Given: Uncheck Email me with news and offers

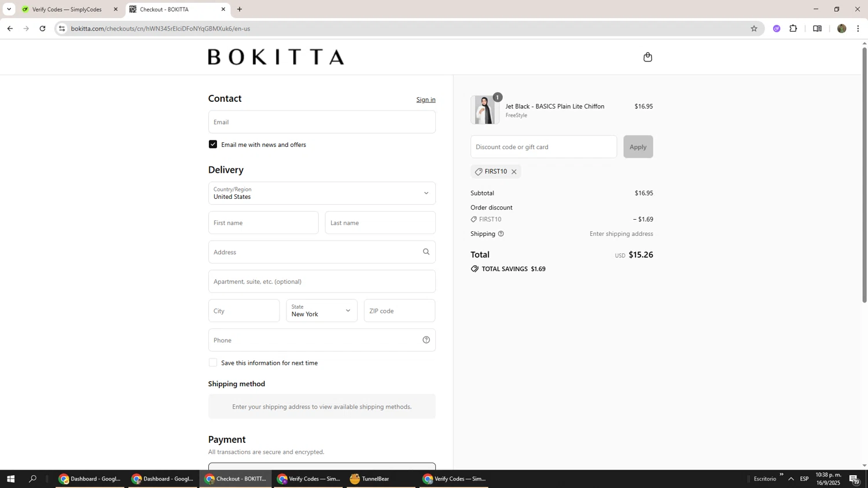Looking at the screenshot, I should tap(213, 145).
